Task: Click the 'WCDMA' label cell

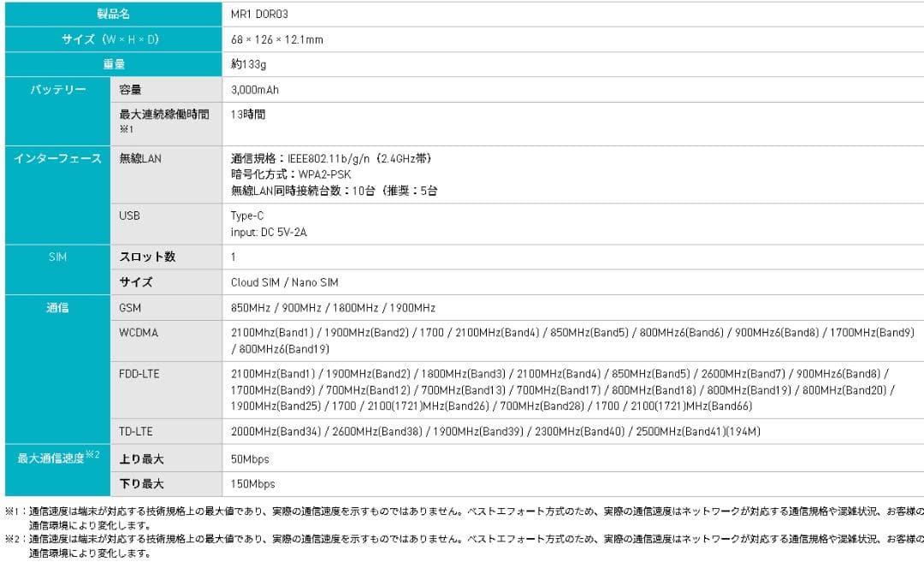Action: point(166,340)
